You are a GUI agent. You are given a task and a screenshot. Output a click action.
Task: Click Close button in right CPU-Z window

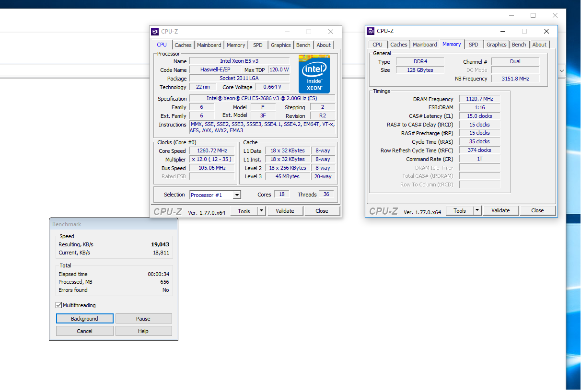(538, 210)
